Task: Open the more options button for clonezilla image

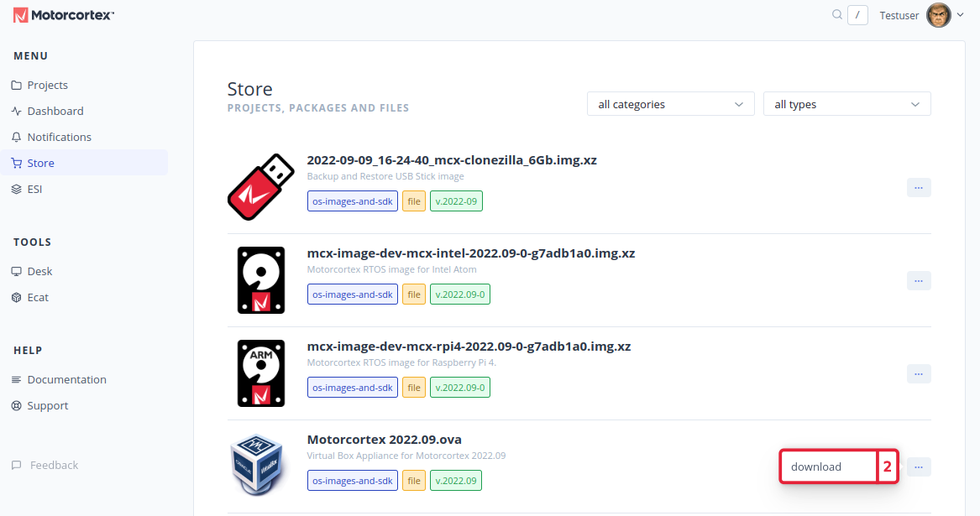Action: click(x=919, y=187)
